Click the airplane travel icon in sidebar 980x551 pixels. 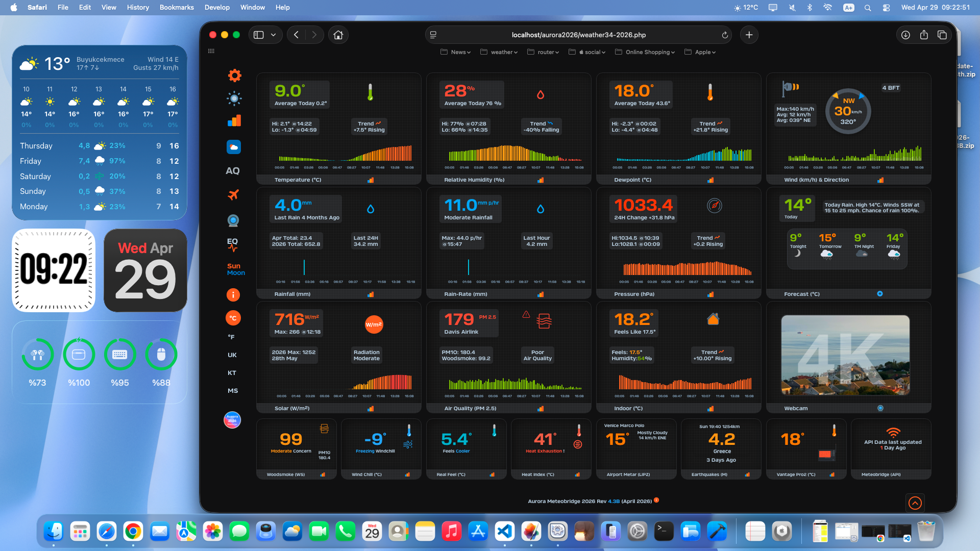(x=233, y=195)
